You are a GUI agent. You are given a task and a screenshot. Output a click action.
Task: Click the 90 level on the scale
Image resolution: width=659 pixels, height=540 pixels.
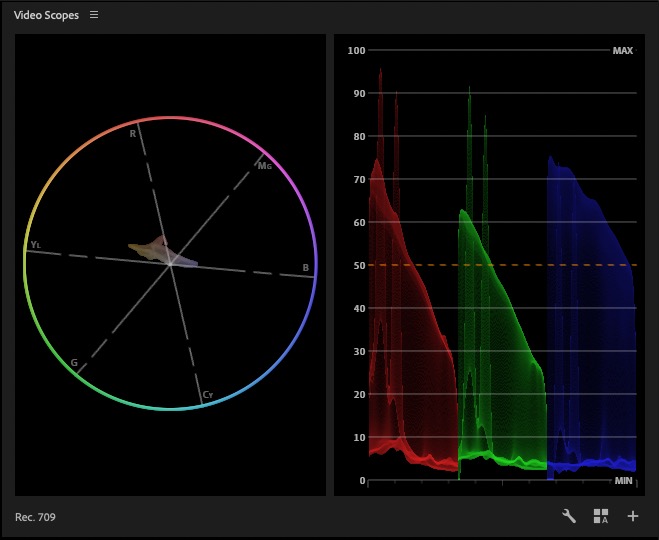tap(359, 93)
